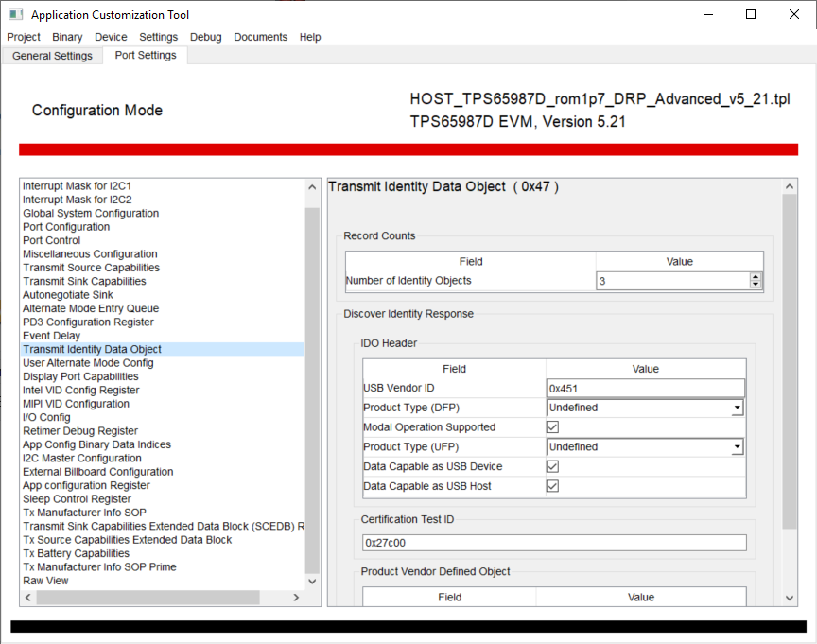Click the application icon in the title bar

coord(16,14)
